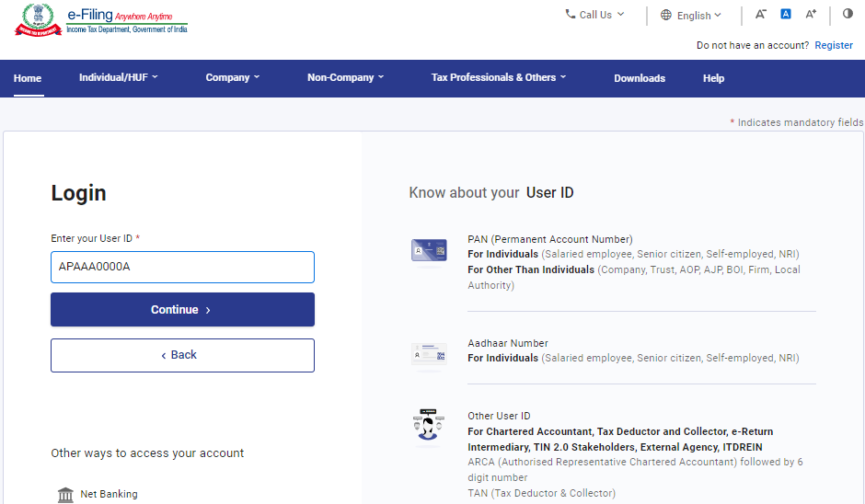Click the Back button
The height and width of the screenshot is (504, 865).
pyautogui.click(x=182, y=355)
